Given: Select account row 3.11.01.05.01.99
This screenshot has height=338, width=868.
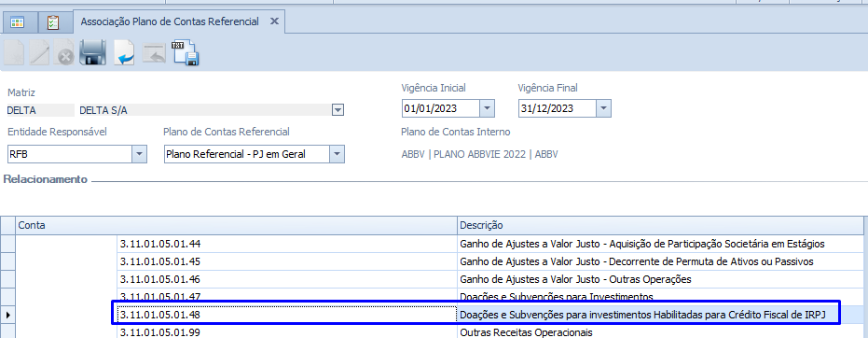Looking at the screenshot, I should coord(287,331).
